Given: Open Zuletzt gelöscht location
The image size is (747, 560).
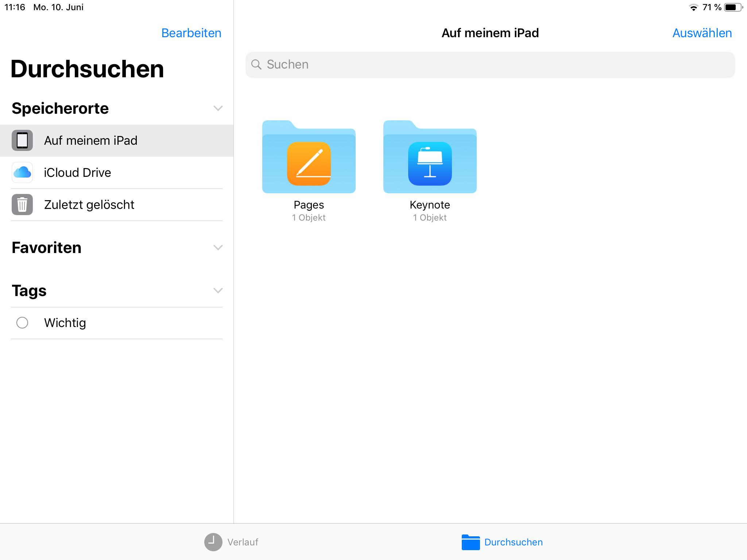Looking at the screenshot, I should click(x=89, y=205).
